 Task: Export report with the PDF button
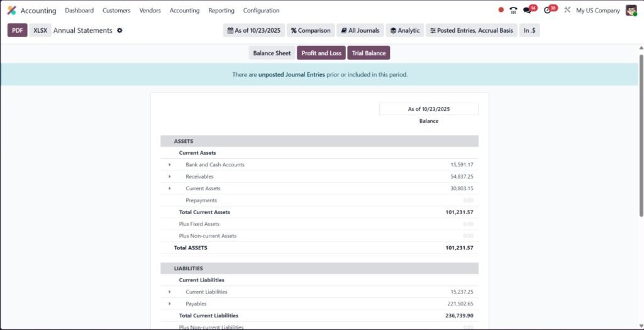tap(17, 30)
